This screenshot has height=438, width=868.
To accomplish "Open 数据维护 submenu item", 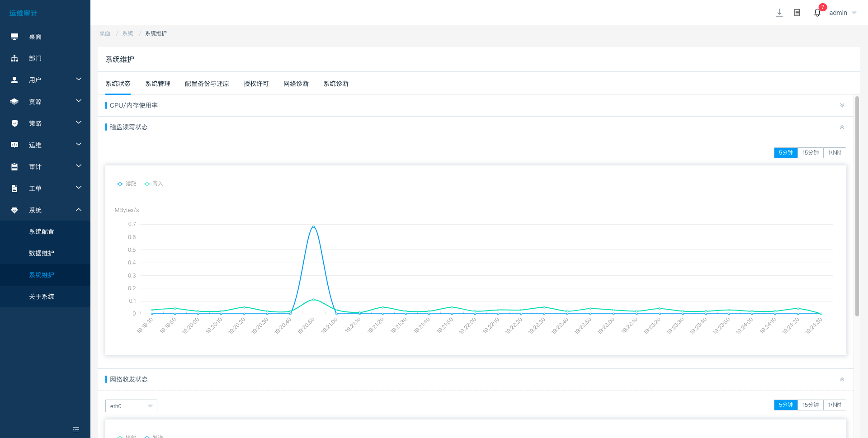I will coord(45,253).
